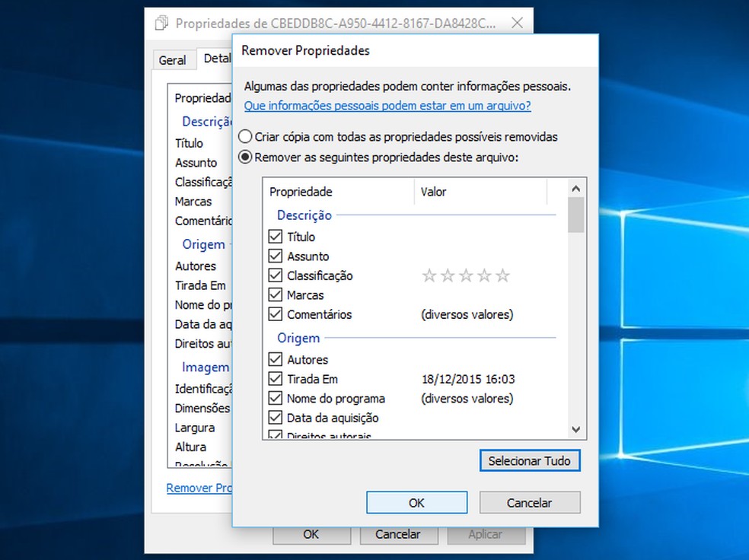Click the list scrollbar down arrow
The width and height of the screenshot is (749, 560).
click(x=576, y=430)
